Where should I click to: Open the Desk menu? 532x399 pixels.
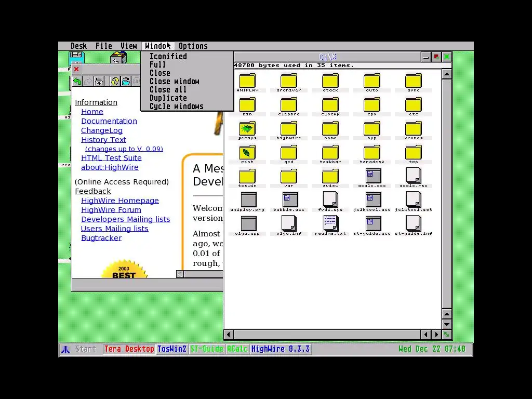[x=79, y=46]
